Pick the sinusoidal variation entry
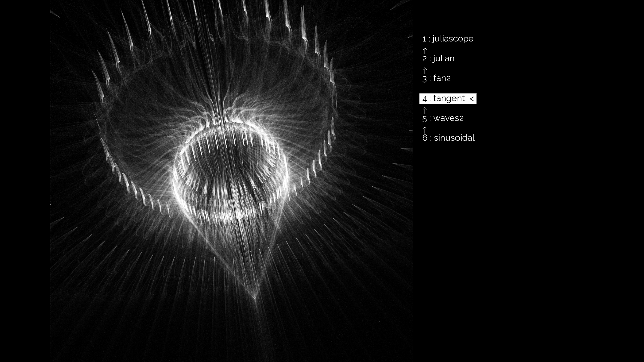This screenshot has width=644, height=362. (x=454, y=138)
